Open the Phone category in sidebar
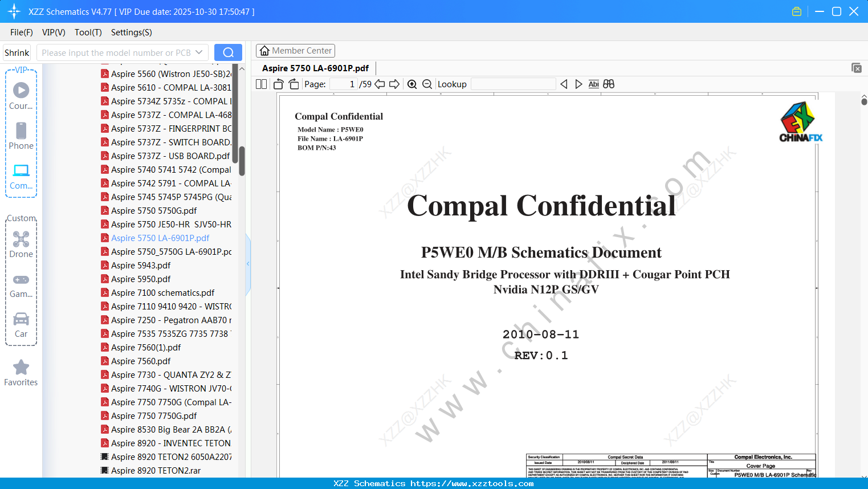Image resolution: width=868 pixels, height=489 pixels. 21,136
